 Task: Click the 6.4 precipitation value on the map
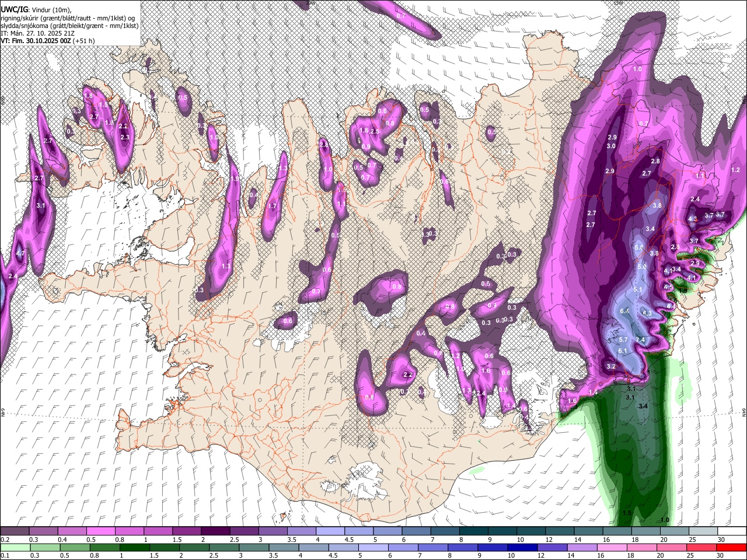[x=624, y=311]
